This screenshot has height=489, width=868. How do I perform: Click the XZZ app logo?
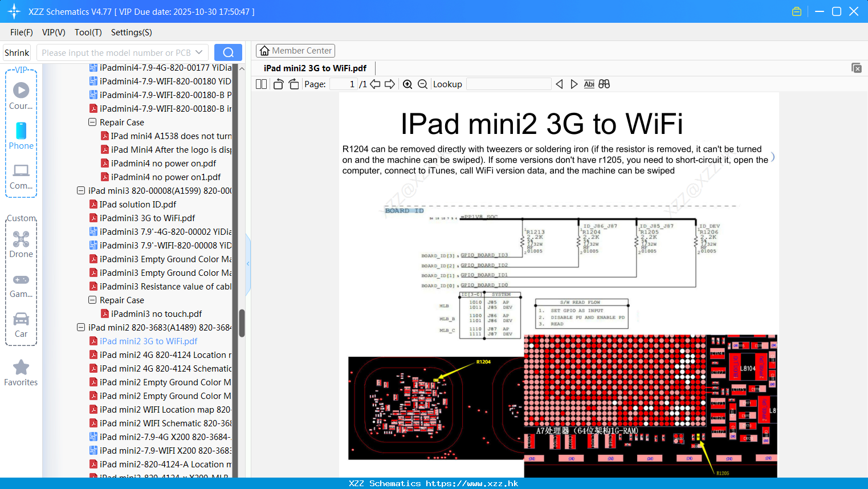click(14, 11)
